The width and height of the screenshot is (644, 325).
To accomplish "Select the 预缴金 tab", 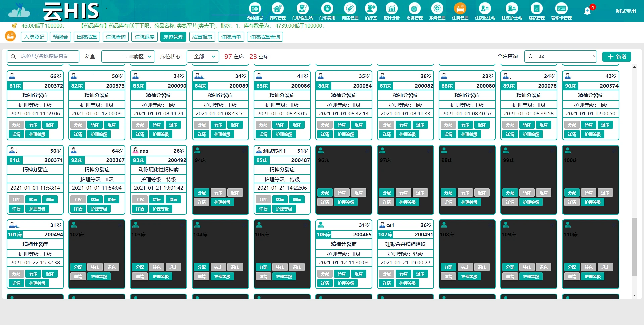I will pyautogui.click(x=60, y=37).
